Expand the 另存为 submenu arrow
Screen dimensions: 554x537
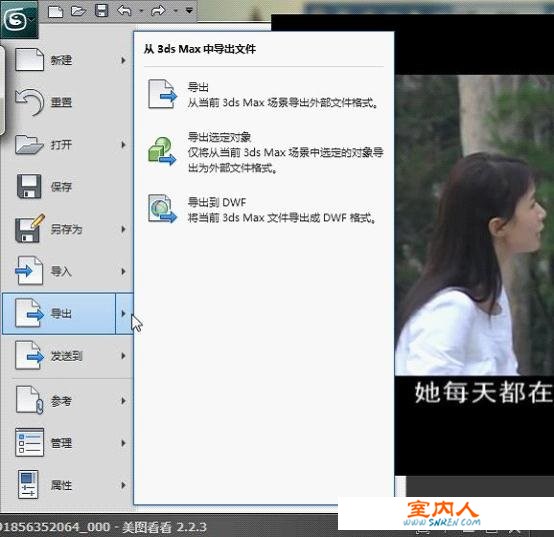[123, 229]
